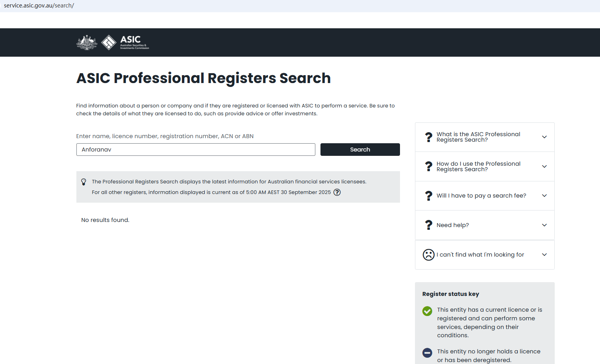Open 'I can't find what I'm looking for' text
The image size is (600, 364).
(480, 255)
